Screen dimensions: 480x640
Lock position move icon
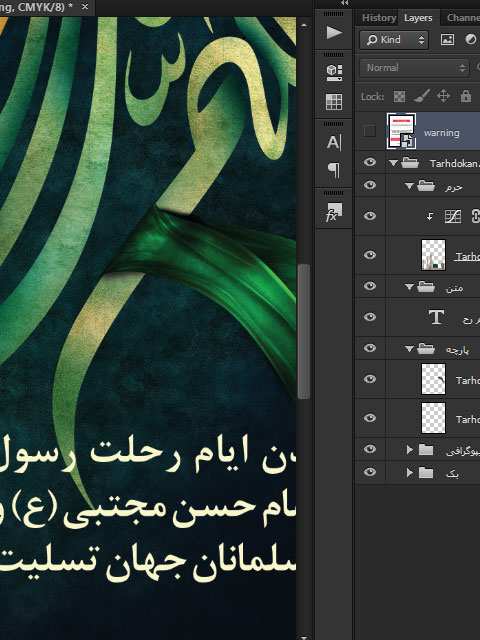(443, 96)
